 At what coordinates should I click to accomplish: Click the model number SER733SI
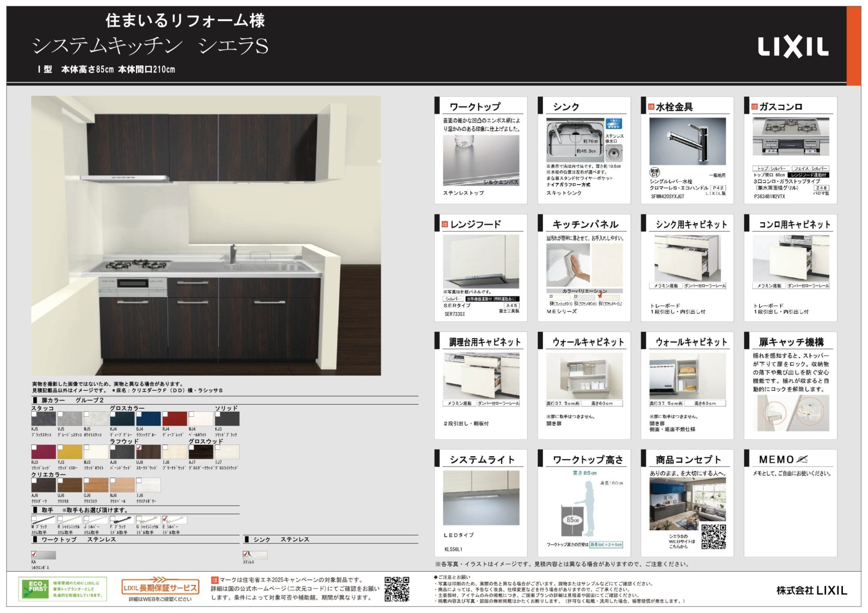454,314
